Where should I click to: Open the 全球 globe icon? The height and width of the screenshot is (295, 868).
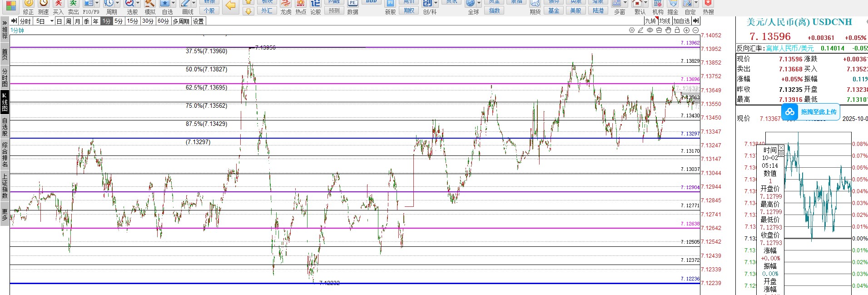coord(471,3)
